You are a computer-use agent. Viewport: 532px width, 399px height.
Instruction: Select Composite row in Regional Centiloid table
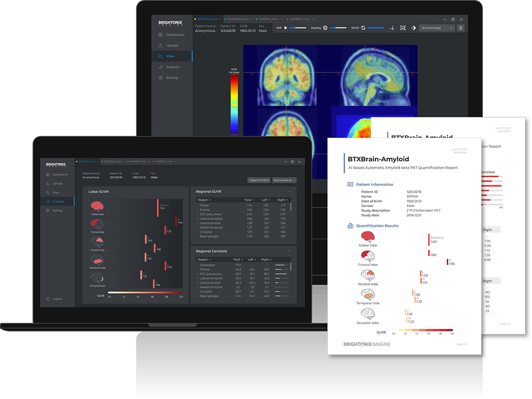[243, 265]
